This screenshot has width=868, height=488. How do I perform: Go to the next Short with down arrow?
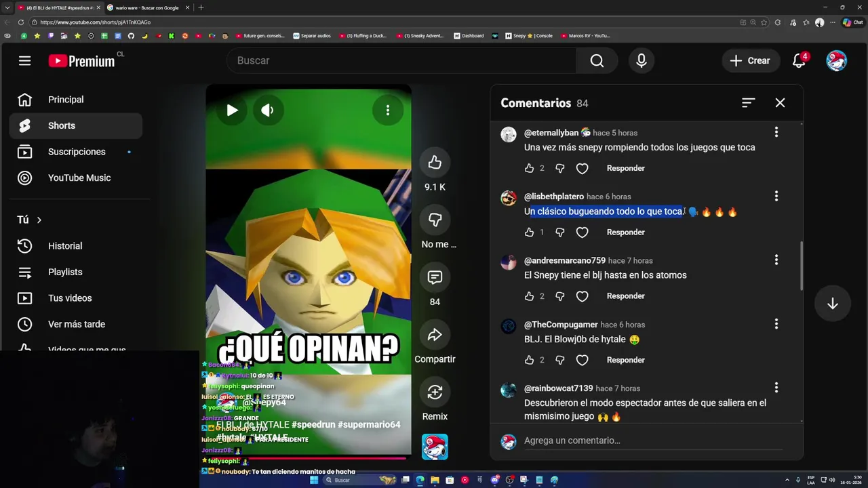(x=833, y=304)
